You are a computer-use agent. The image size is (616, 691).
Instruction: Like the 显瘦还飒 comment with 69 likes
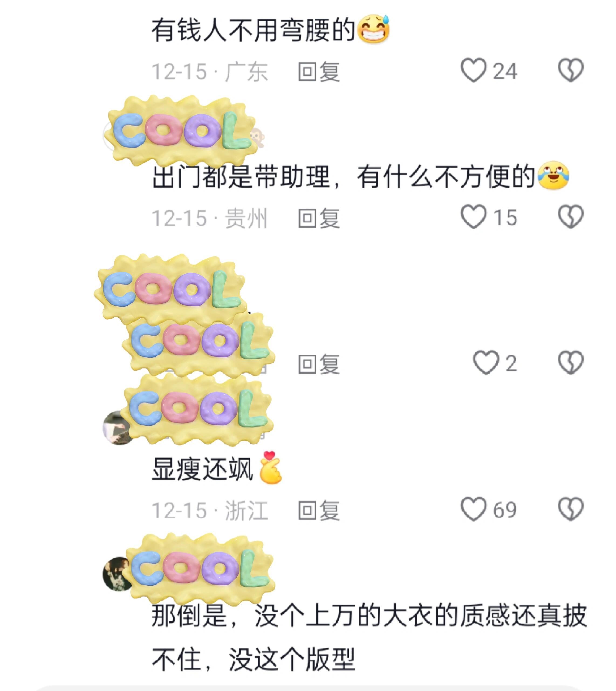tap(473, 509)
